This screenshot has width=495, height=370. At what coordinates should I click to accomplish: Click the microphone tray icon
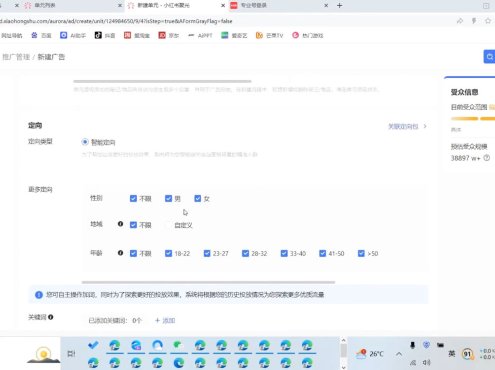[413, 345]
